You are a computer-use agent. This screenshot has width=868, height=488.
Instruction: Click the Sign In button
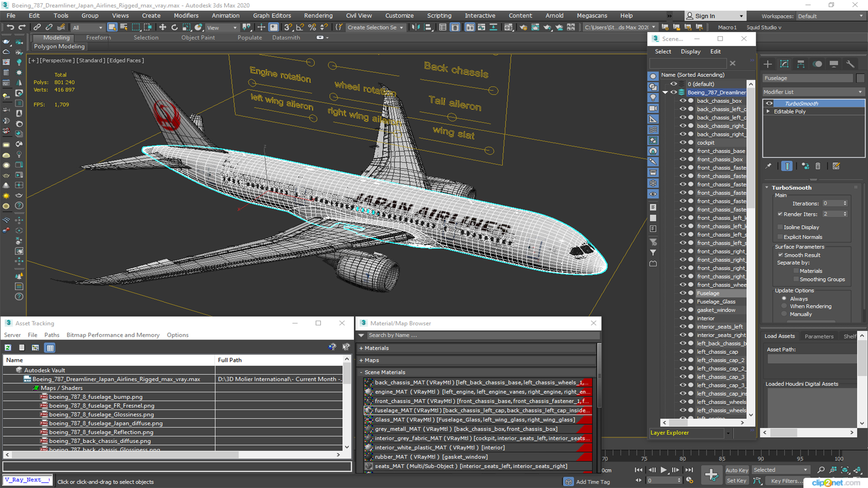pos(715,16)
